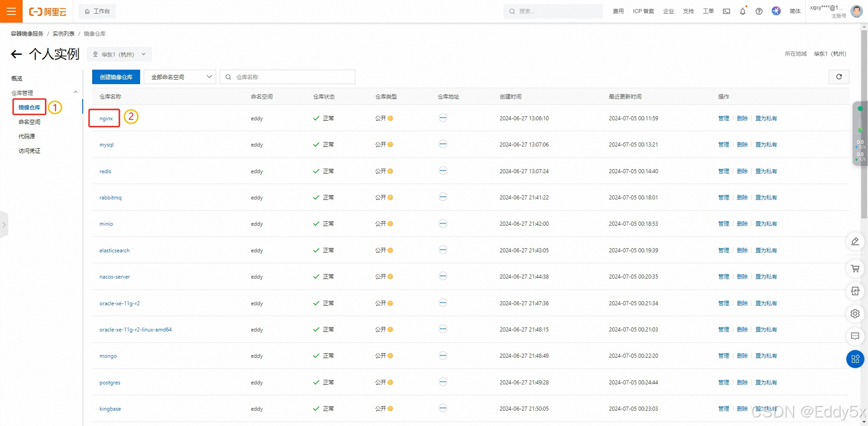The height and width of the screenshot is (426, 868).
Task: Show repository address for rabbitmq
Action: point(443,197)
